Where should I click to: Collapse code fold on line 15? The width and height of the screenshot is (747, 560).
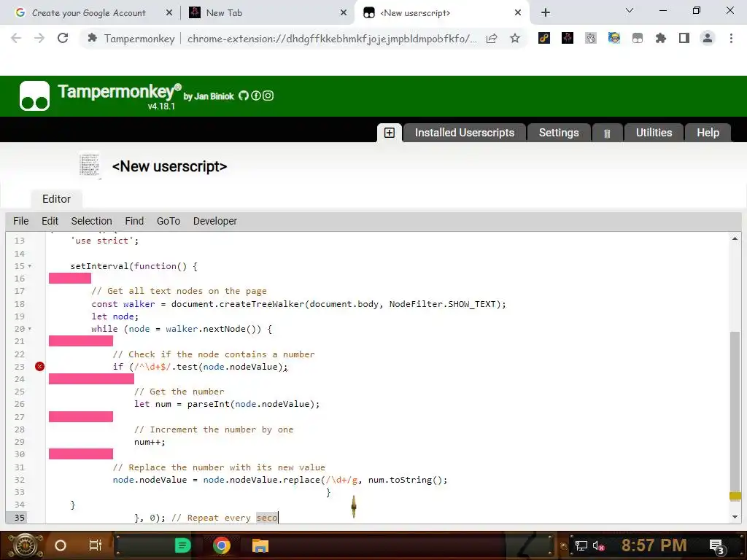point(29,266)
